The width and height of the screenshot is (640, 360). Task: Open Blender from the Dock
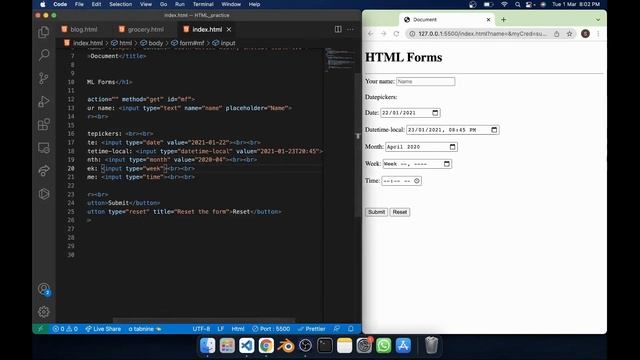(x=286, y=346)
